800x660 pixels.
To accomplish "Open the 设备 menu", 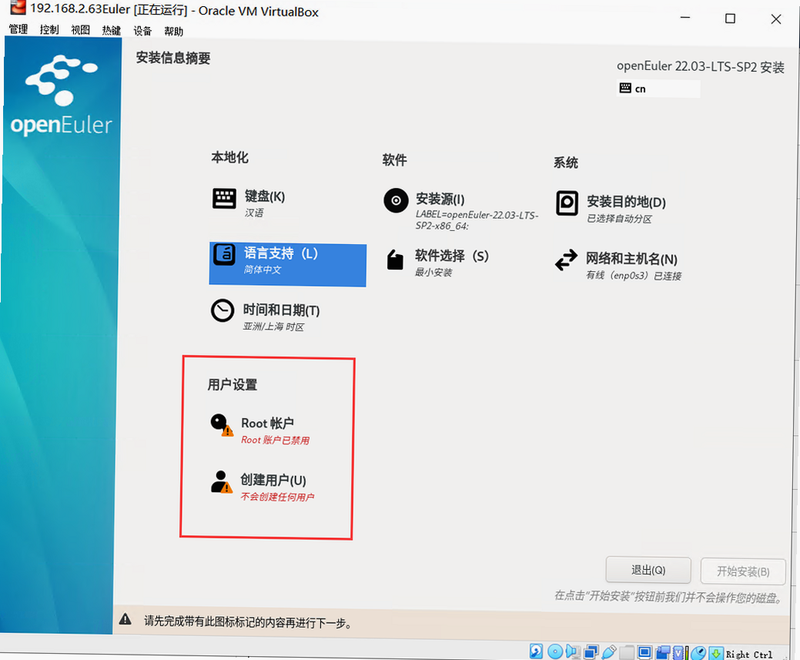I will [142, 32].
